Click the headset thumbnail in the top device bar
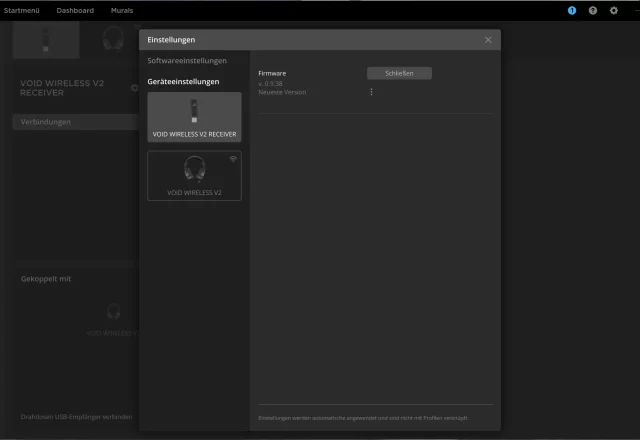640x440 pixels. [x=112, y=38]
